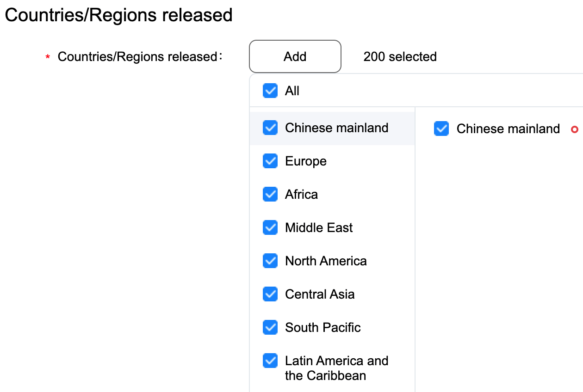The image size is (583, 392).
Task: Click the Chinese mainland country name label
Action: click(508, 129)
